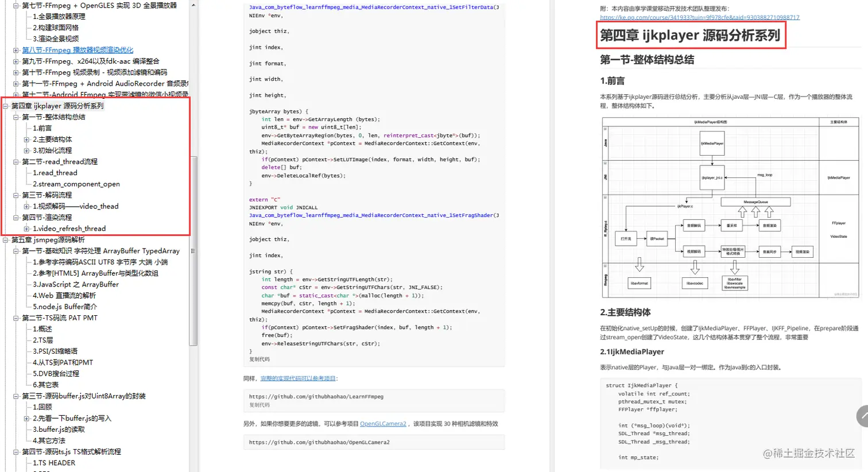Collapse 第三节-源码buffer.js对Uint8Array的封装 node
The height and width of the screenshot is (472, 868).
pos(16,396)
